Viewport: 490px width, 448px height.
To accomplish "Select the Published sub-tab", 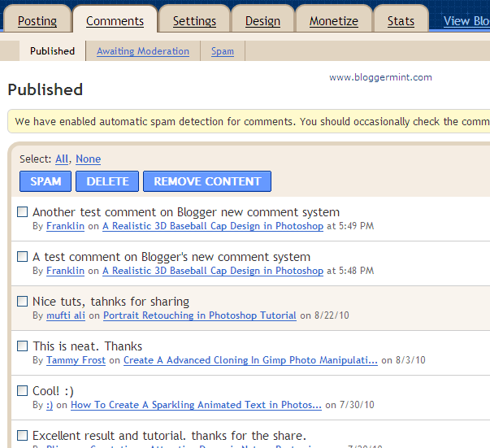I will [52, 50].
